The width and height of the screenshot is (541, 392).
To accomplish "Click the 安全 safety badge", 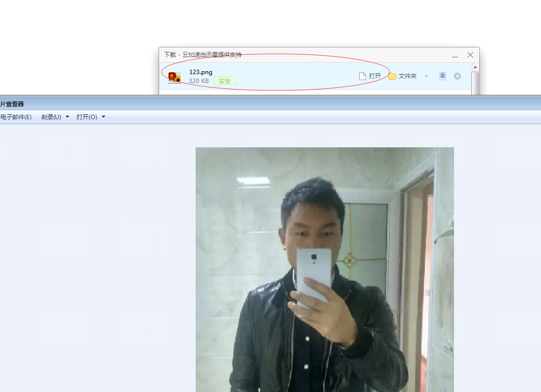I will coord(225,81).
